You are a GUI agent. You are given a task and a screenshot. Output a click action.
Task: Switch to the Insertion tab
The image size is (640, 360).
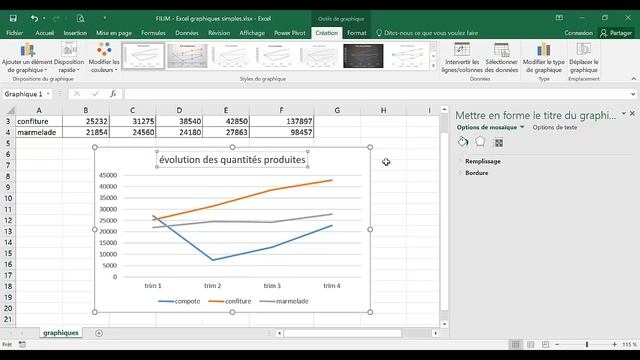pos(75,33)
